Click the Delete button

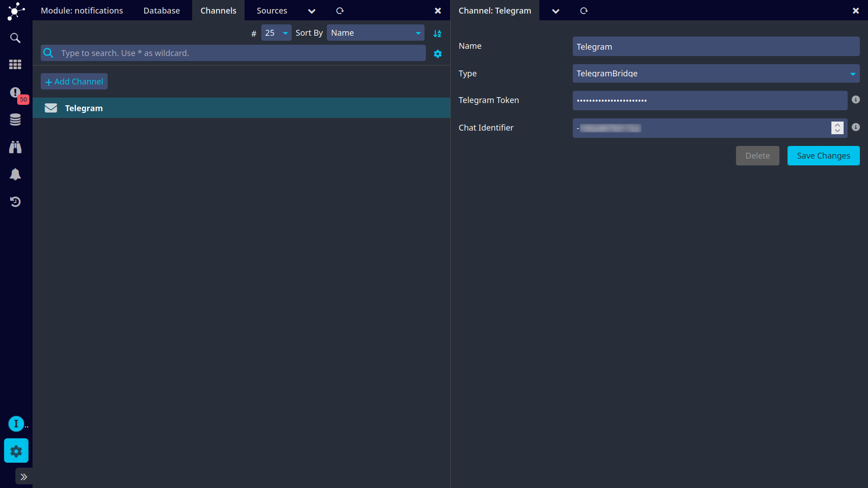tap(757, 156)
